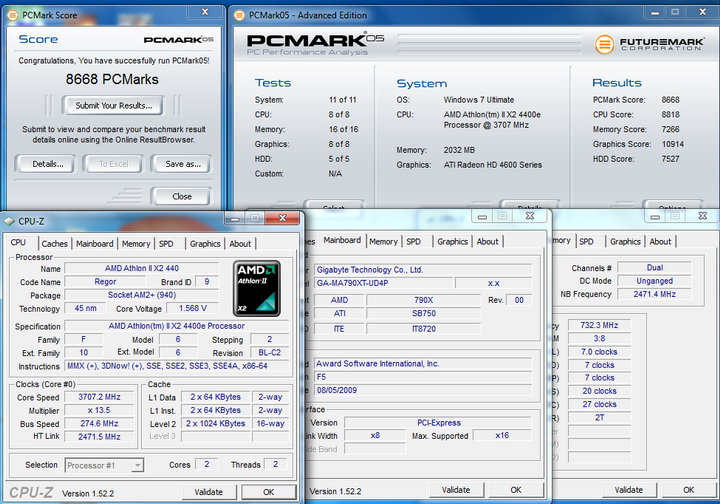The width and height of the screenshot is (720, 504).
Task: Click Level 2 cache '2 x 1024 KBytes'
Action: pos(216,423)
